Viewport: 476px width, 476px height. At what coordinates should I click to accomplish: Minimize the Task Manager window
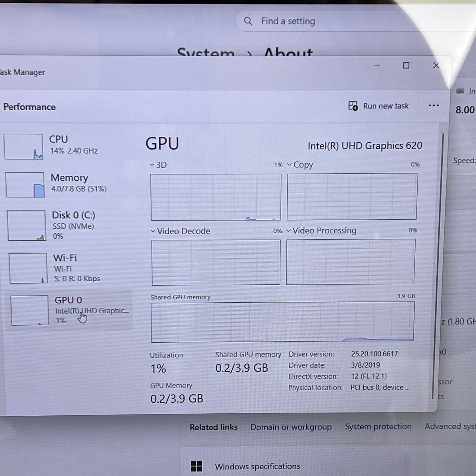pyautogui.click(x=376, y=65)
